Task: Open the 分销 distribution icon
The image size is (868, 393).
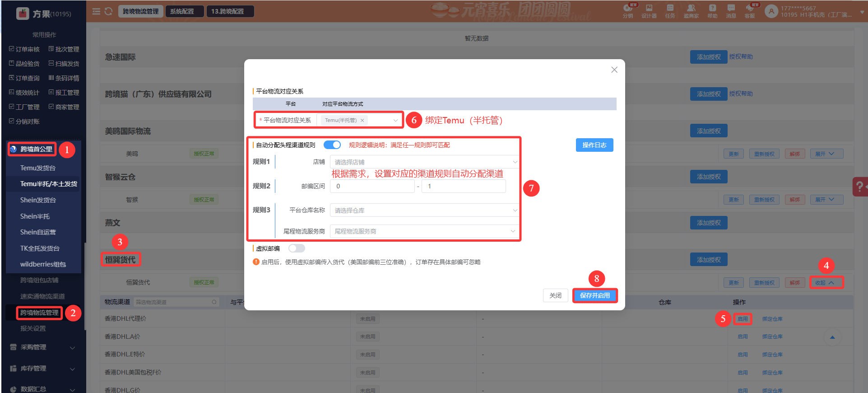Action: (627, 9)
